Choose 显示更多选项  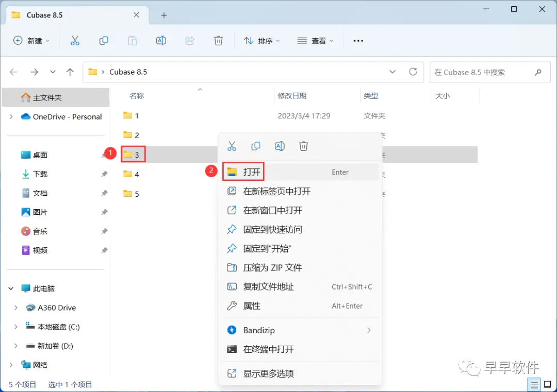(300, 373)
